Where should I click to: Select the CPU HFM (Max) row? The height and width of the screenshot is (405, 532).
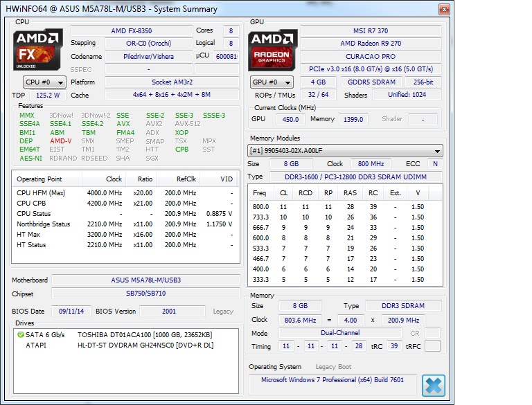125,193
